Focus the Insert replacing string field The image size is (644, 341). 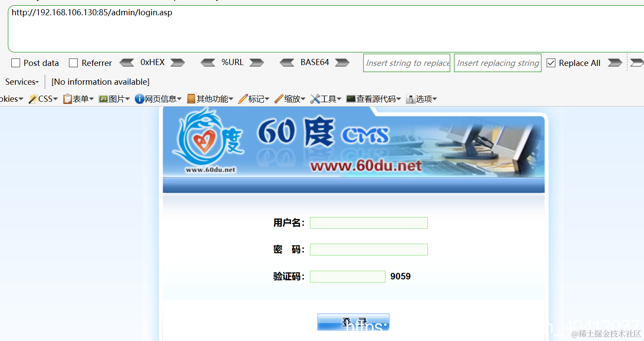pyautogui.click(x=498, y=63)
